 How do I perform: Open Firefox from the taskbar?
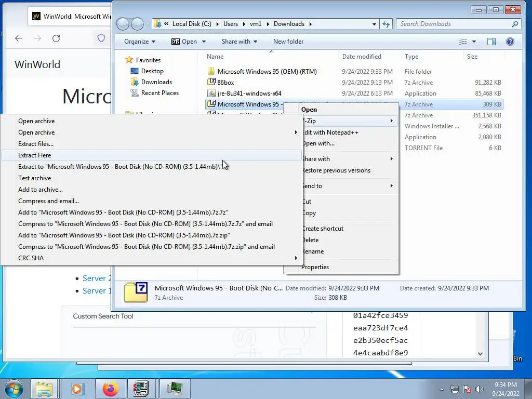click(110, 389)
